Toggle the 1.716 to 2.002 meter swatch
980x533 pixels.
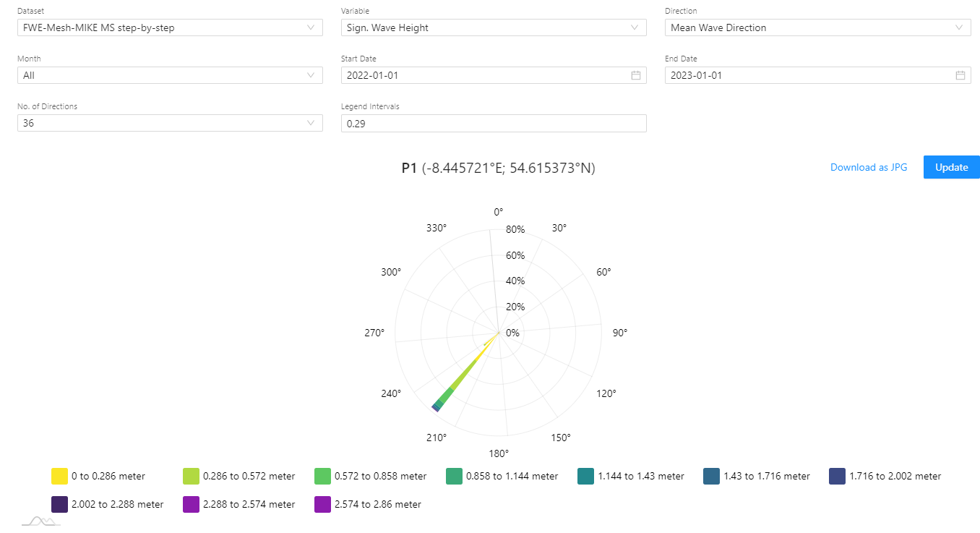click(x=838, y=476)
